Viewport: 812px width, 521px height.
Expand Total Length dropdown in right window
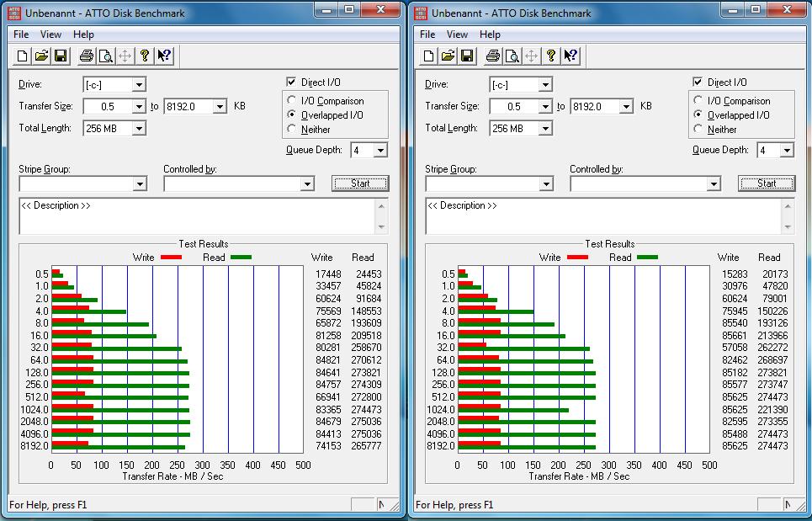tap(545, 129)
